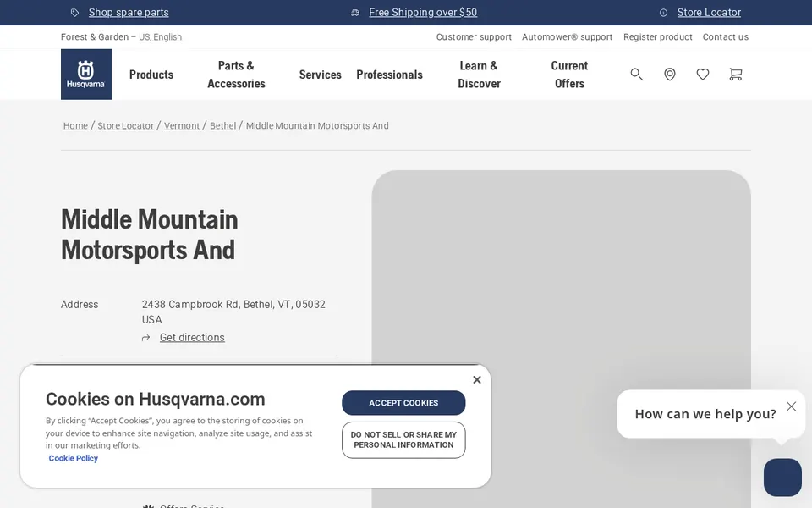Dismiss the 'How can we help you?' bubble
812x508 pixels.
click(x=792, y=406)
